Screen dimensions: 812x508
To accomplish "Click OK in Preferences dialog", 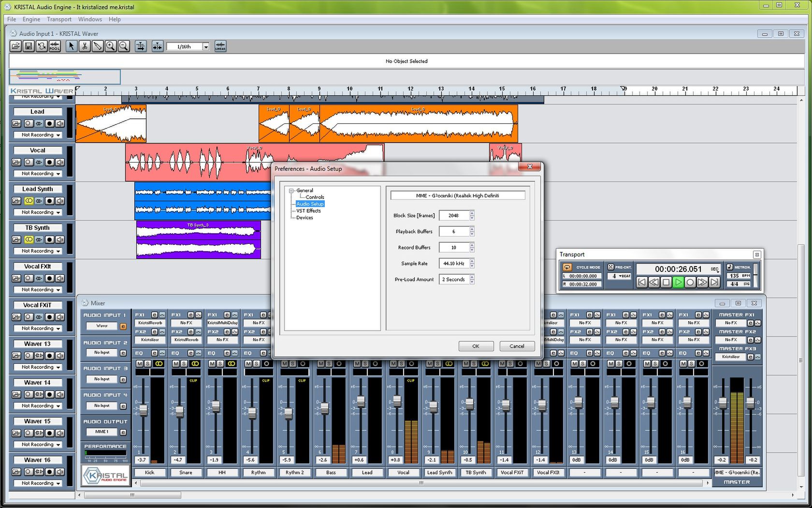I will pos(476,346).
